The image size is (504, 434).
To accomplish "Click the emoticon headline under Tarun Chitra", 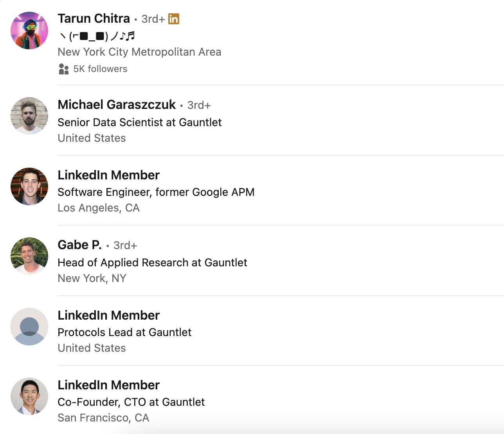I will pyautogui.click(x=97, y=36).
